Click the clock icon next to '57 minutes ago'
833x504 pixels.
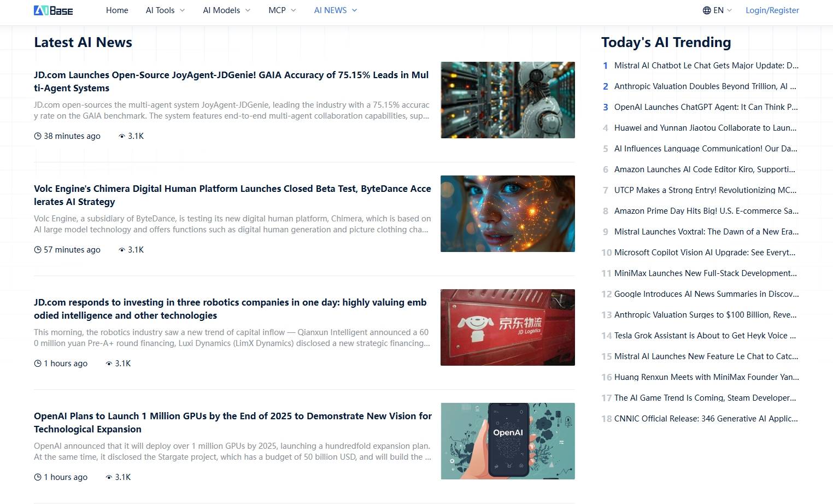click(x=37, y=249)
